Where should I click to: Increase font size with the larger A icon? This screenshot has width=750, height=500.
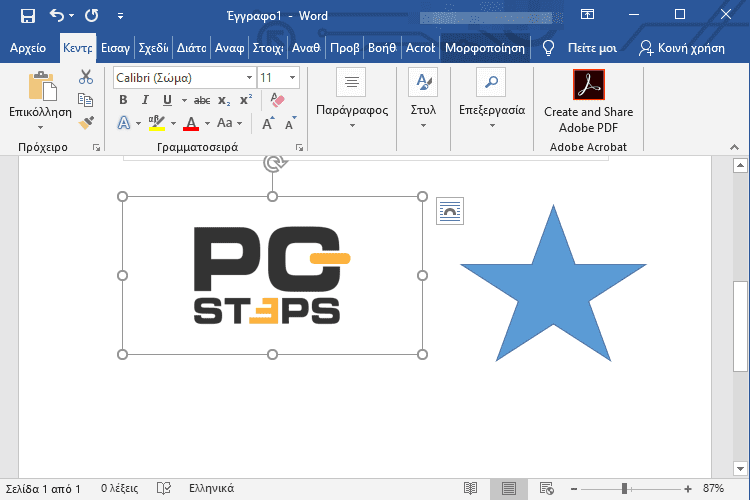pyautogui.click(x=268, y=123)
